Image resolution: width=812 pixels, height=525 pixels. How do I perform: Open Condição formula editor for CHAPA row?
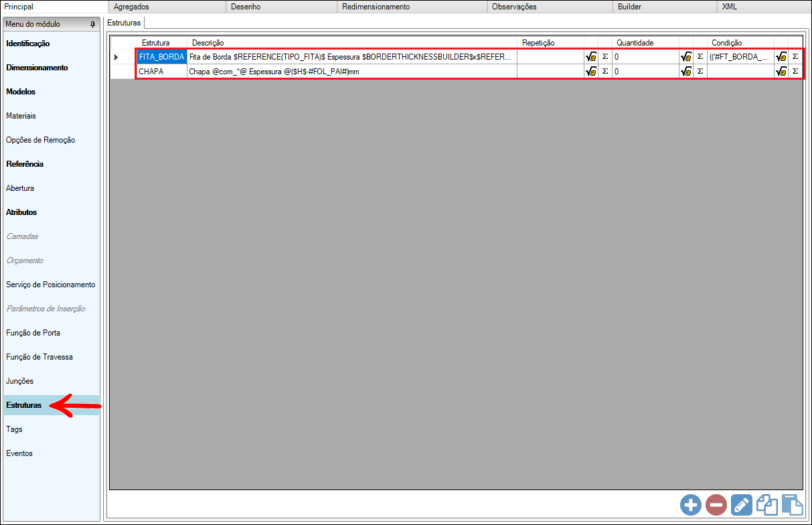pyautogui.click(x=781, y=71)
